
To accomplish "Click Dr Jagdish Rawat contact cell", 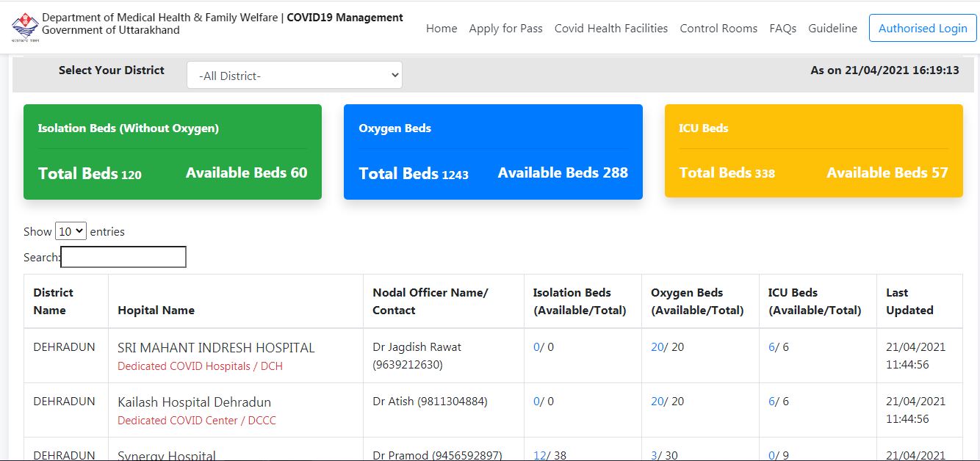I will pyautogui.click(x=444, y=355).
